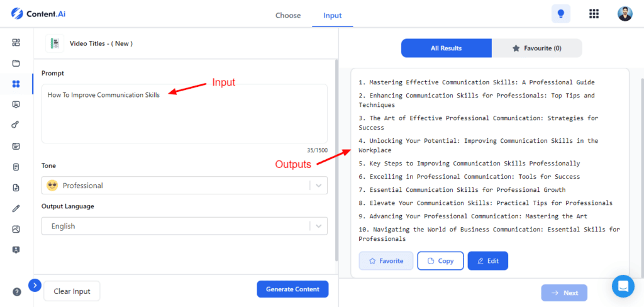Screen dimensions: 644x307
Task: Click inside the Prompt text field
Action: point(184,113)
